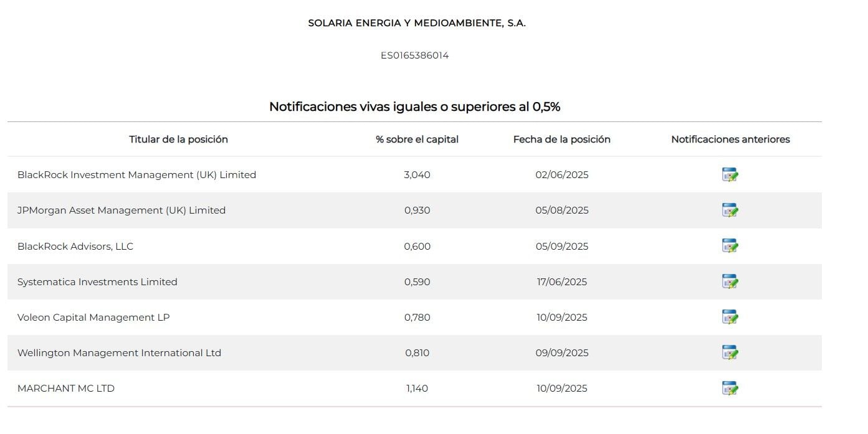Open previous notifications for BlackRock Advisors, LLC

[x=730, y=246]
